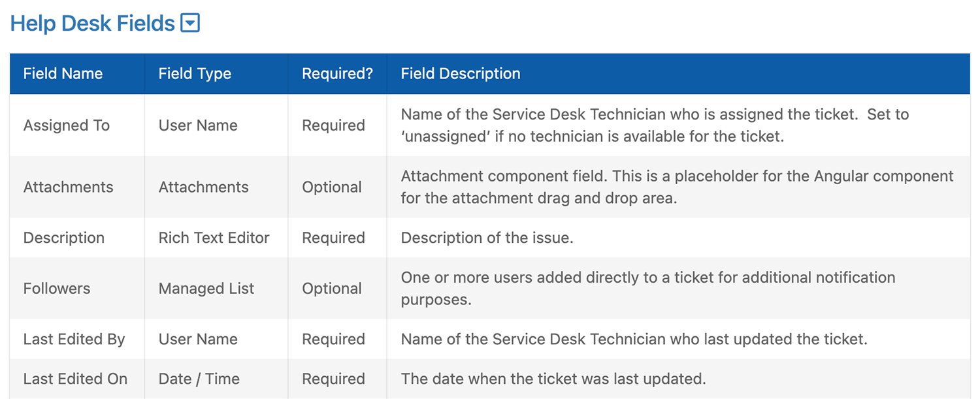Select the Required? column header
The height and width of the screenshot is (399, 980).
coord(337,74)
